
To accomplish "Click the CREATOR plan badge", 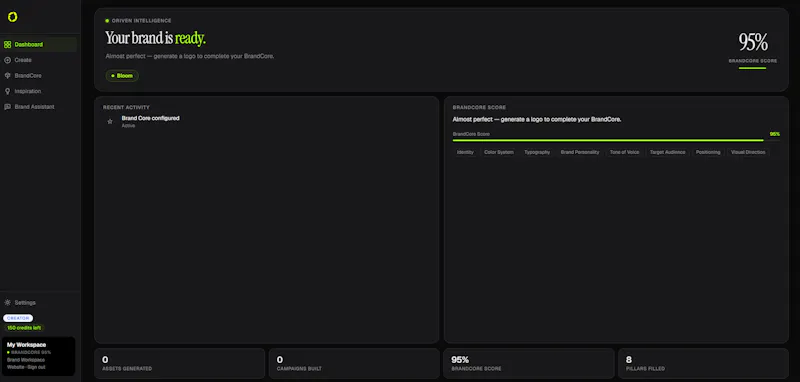I will [x=18, y=318].
